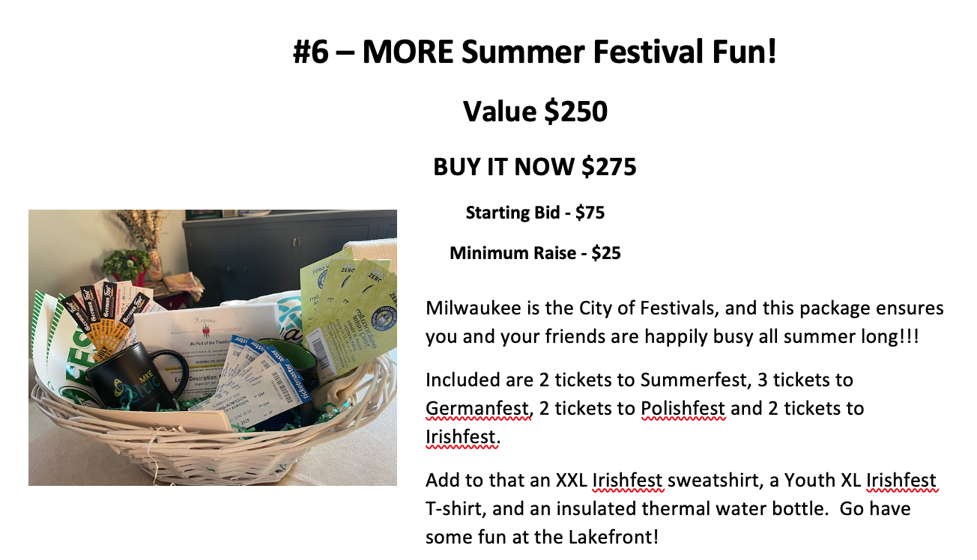Click "Irishfest" in "XXL Irishfest sweatshirt"

coord(628,480)
